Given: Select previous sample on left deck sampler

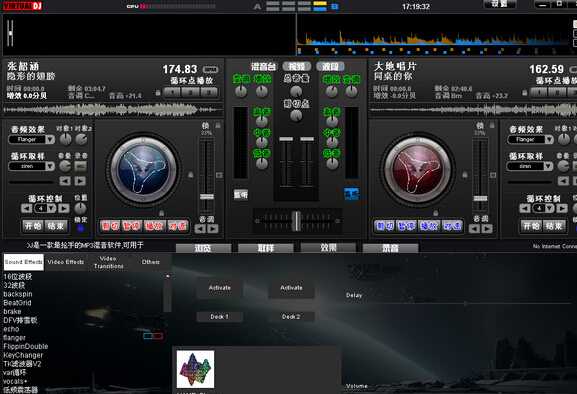Looking at the screenshot, I should point(65,181).
